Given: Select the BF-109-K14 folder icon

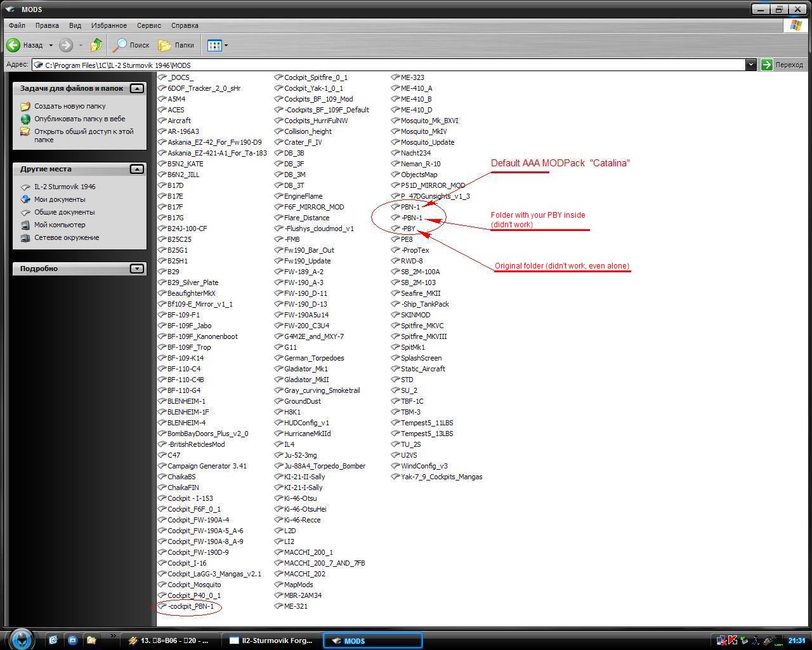Looking at the screenshot, I should 162,358.
